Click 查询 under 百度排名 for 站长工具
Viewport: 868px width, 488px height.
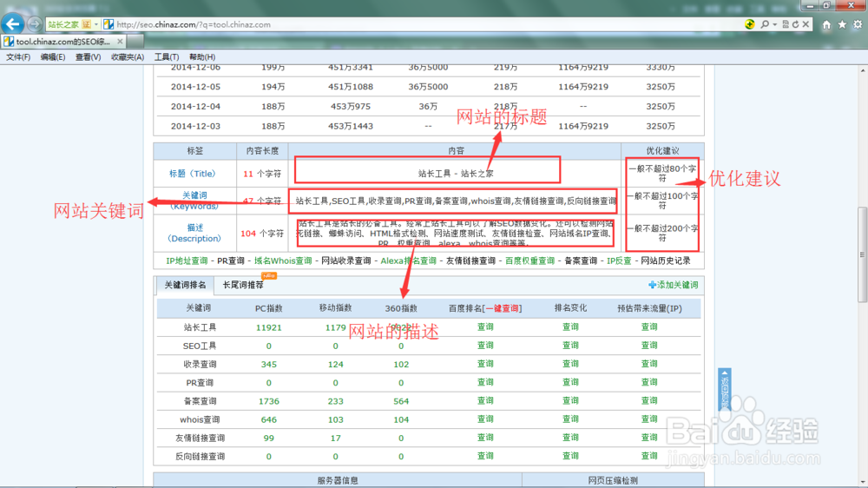tap(485, 327)
